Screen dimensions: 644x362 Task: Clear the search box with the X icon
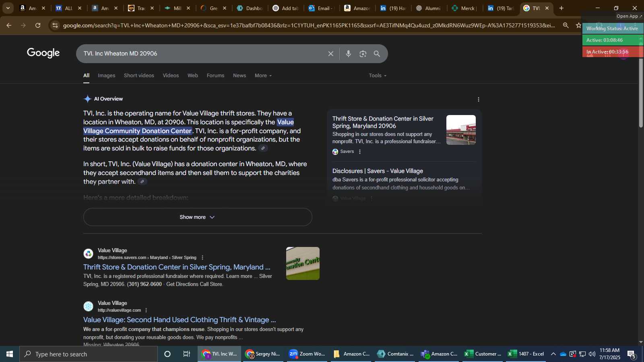[330, 53]
